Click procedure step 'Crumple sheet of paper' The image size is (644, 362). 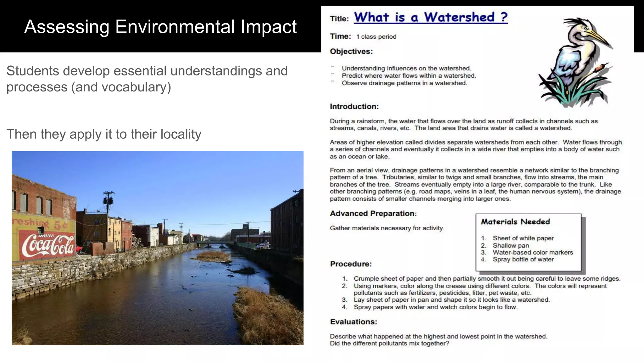click(x=487, y=279)
